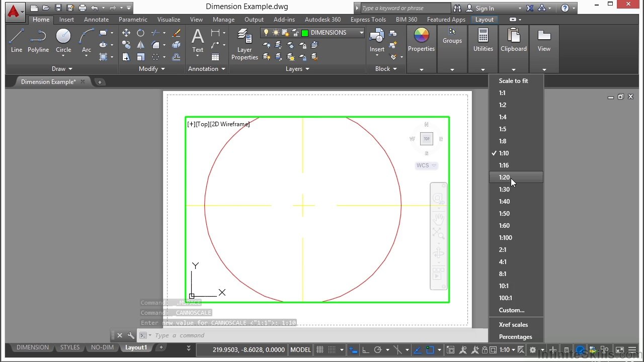Expand the Layers panel

pyautogui.click(x=297, y=69)
